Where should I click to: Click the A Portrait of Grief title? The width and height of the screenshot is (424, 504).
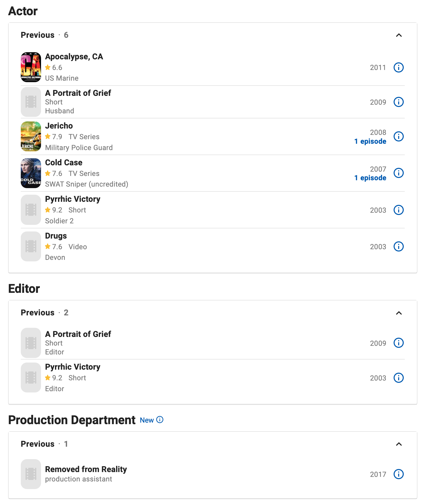78,93
